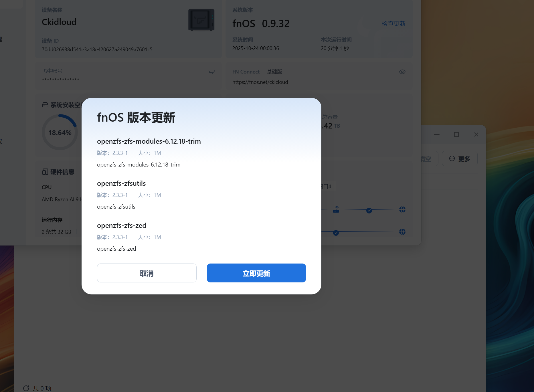Open the 更多 menu button
534x392 pixels.
[x=460, y=159]
